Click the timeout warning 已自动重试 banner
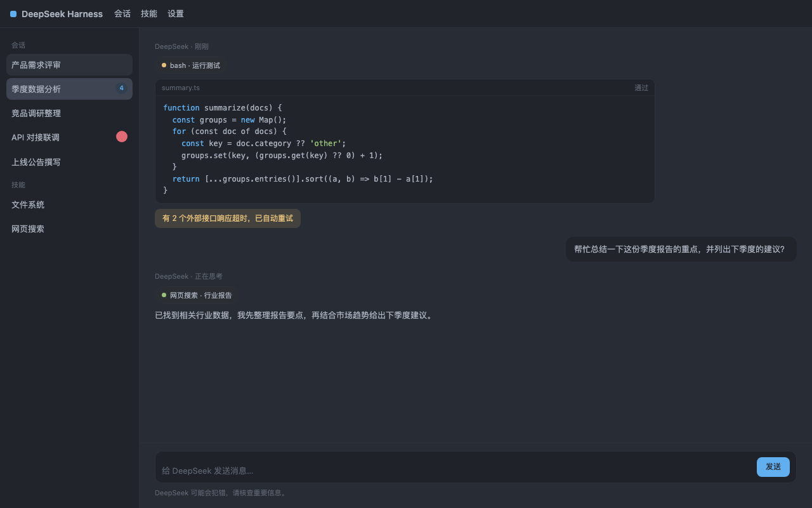 (228, 218)
